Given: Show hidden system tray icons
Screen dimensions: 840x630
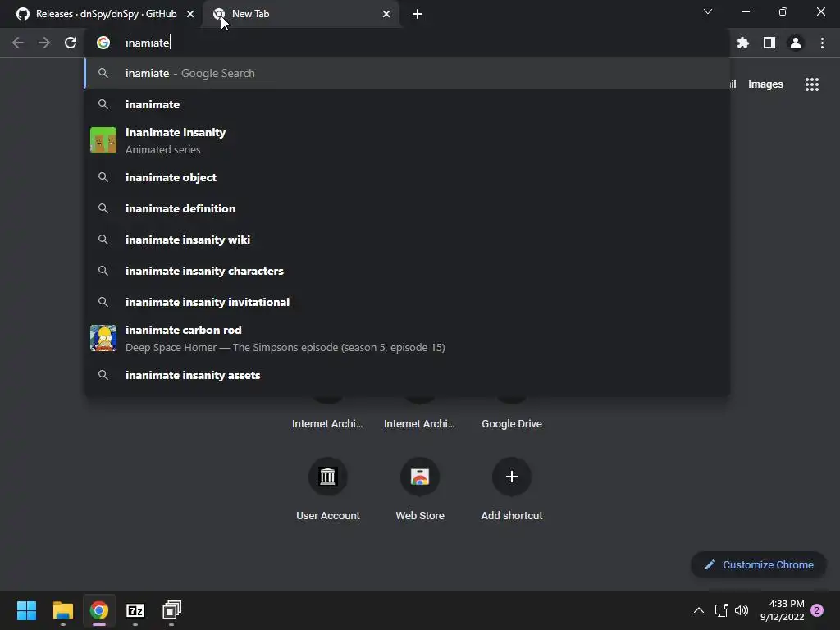Looking at the screenshot, I should coord(699,610).
